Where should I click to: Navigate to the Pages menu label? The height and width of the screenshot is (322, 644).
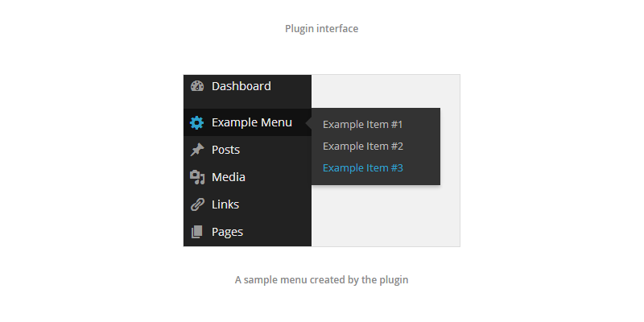tap(227, 232)
